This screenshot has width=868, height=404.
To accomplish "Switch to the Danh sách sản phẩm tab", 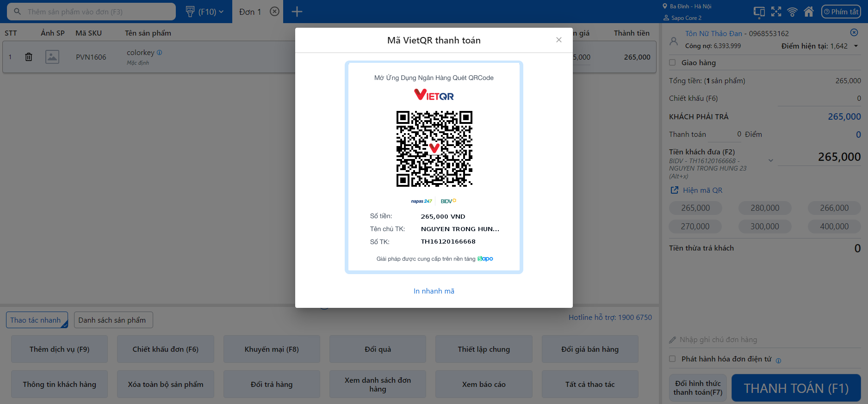I will (x=113, y=320).
